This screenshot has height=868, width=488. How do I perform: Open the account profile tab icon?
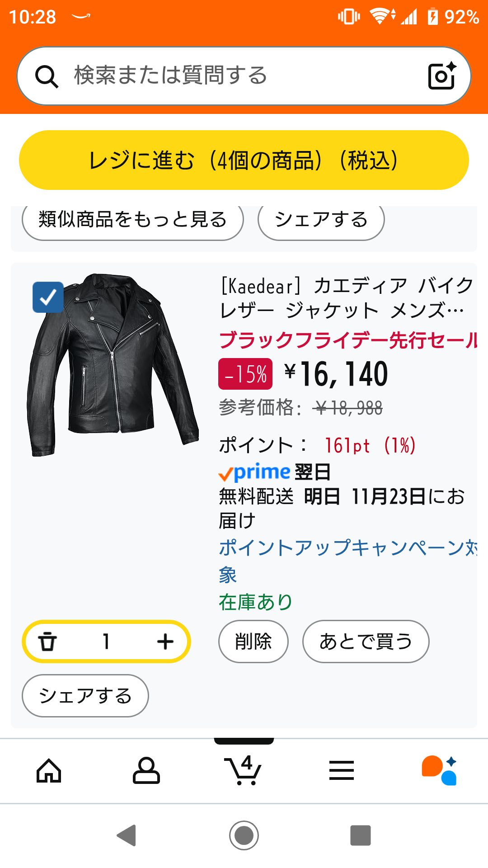(146, 770)
